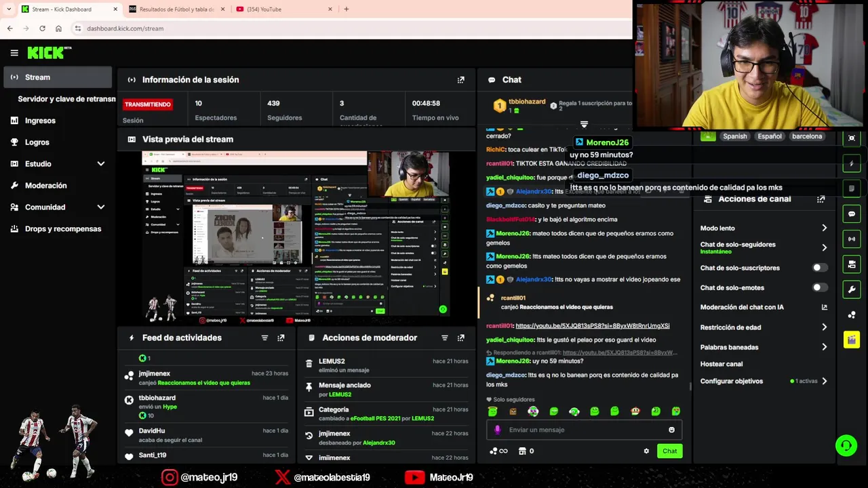The height and width of the screenshot is (488, 868).
Task: Click the broadcast signal icon in right sidebar
Action: coord(852,239)
